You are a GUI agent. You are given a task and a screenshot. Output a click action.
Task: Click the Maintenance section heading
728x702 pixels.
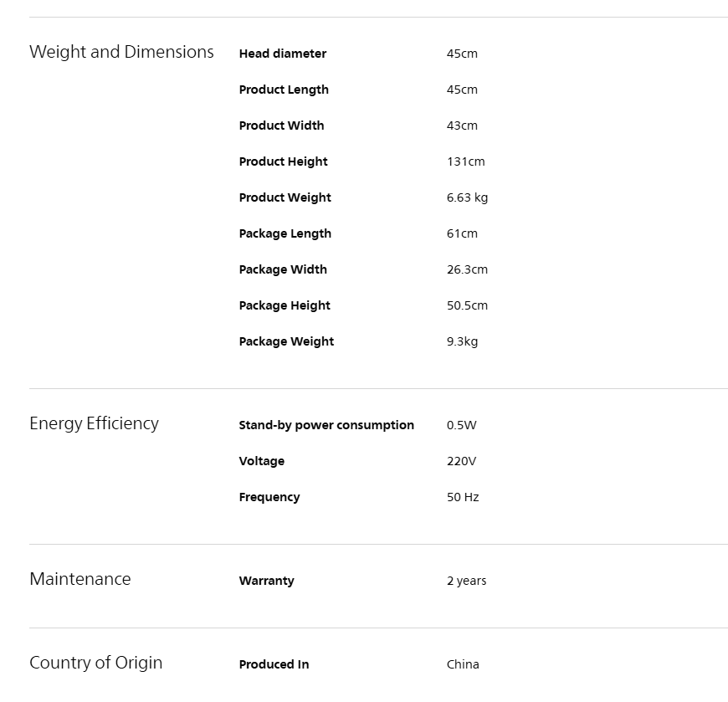tap(80, 579)
